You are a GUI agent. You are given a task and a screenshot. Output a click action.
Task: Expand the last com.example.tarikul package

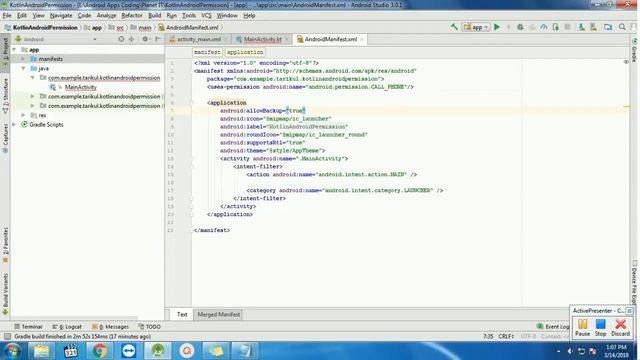coord(33,106)
